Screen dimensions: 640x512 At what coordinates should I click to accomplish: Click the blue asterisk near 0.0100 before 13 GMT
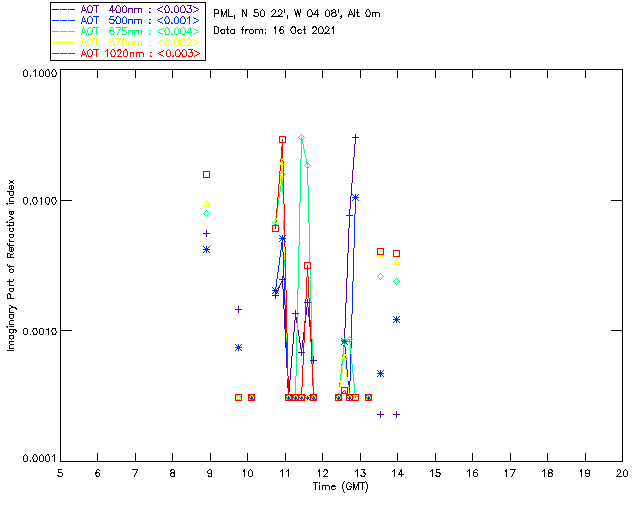pyautogui.click(x=356, y=198)
